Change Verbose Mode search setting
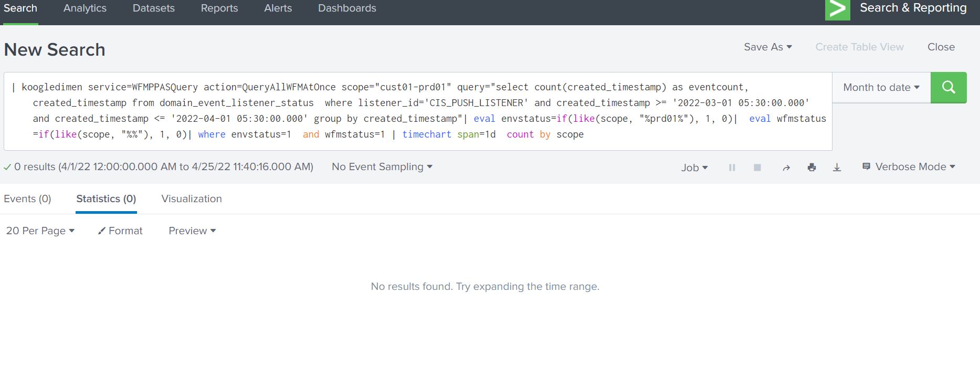The image size is (980, 365). coord(909,167)
